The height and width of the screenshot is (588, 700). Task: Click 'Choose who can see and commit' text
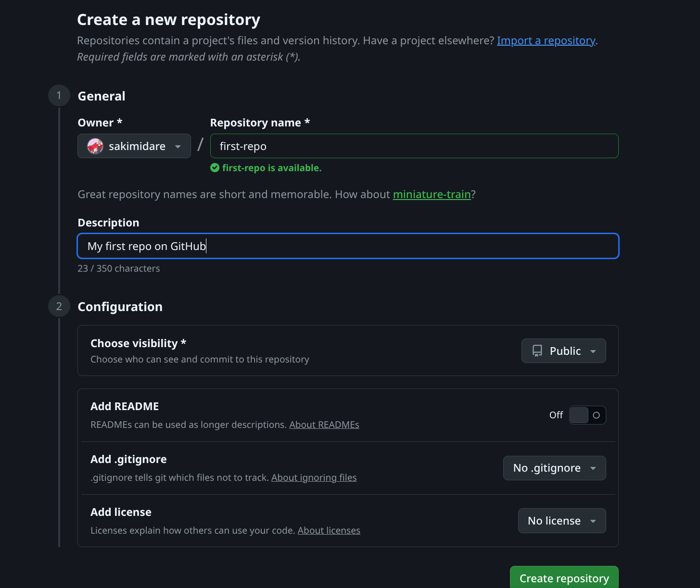pos(200,359)
